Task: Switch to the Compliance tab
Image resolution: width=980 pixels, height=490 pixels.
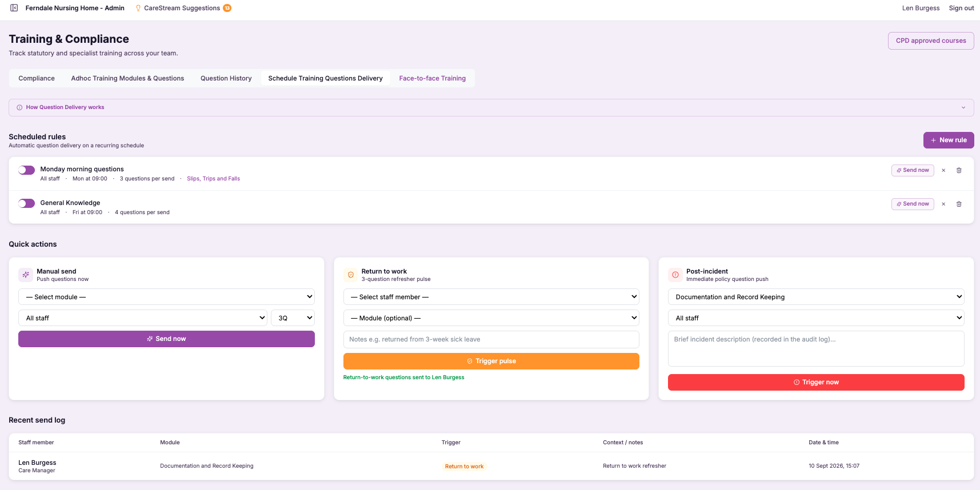Action: 37,78
